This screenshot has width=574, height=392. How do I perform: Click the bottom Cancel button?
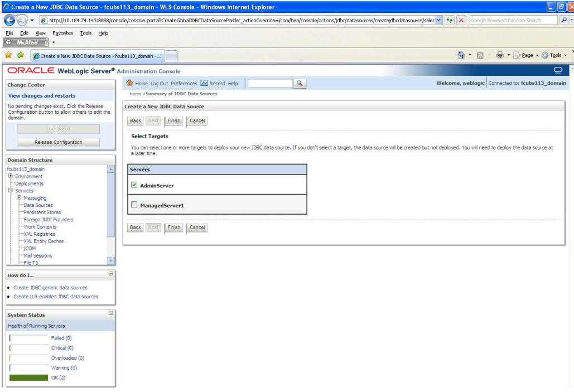coord(197,228)
